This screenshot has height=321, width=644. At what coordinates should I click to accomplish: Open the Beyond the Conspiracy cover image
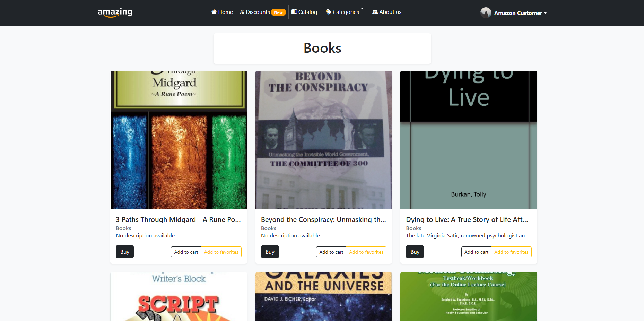[324, 140]
